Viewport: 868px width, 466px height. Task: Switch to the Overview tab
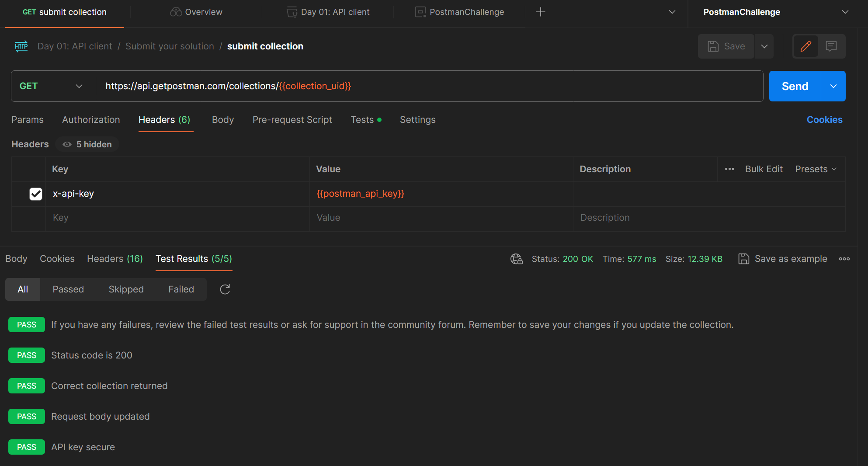[196, 12]
